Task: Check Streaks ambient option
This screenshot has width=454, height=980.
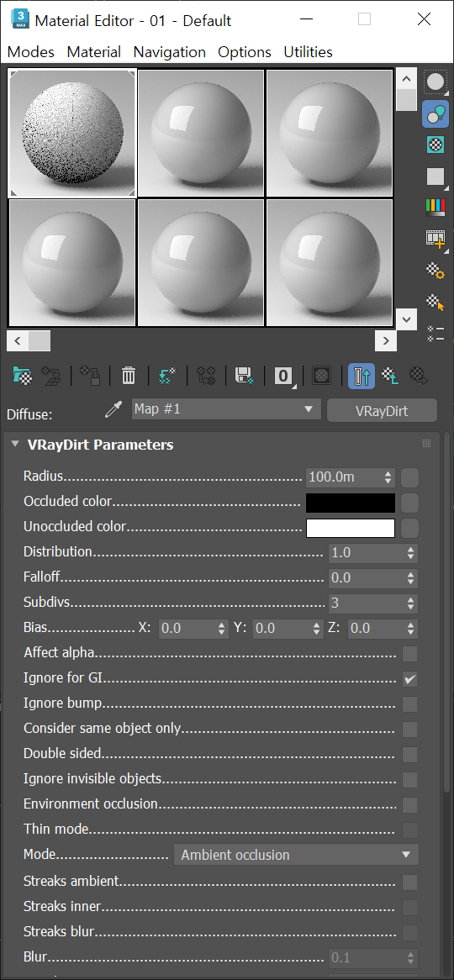Action: click(x=409, y=883)
